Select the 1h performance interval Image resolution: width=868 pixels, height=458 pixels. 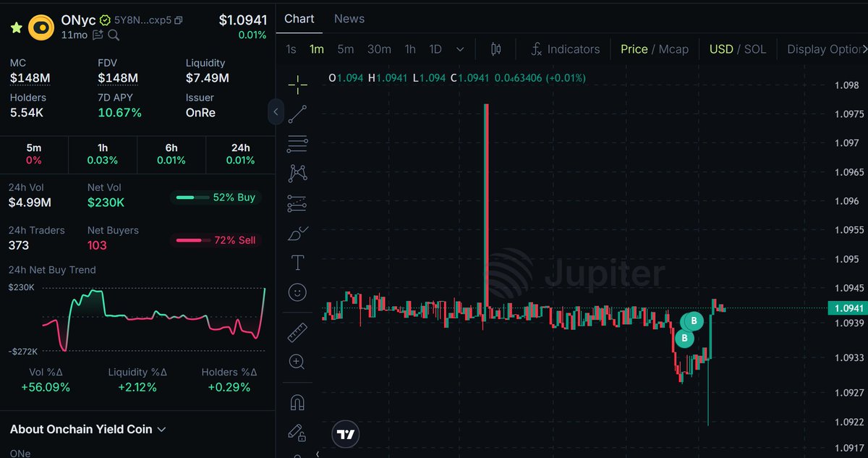point(103,154)
